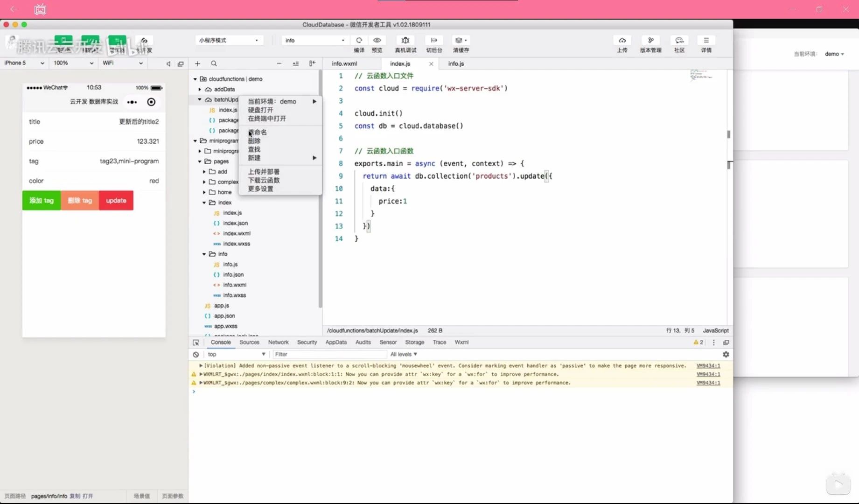Click the simulator capsule three-dots menu
Viewport: 859px width, 504px height.
click(132, 102)
